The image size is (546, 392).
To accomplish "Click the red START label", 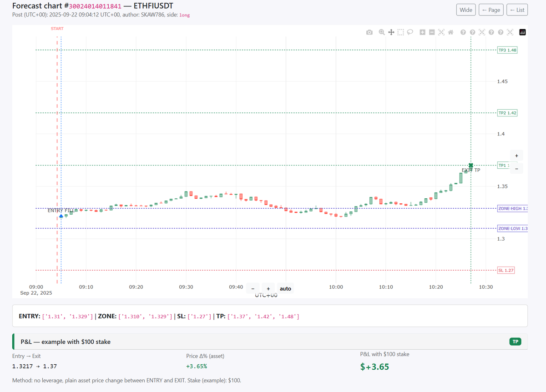I will 57,29.
